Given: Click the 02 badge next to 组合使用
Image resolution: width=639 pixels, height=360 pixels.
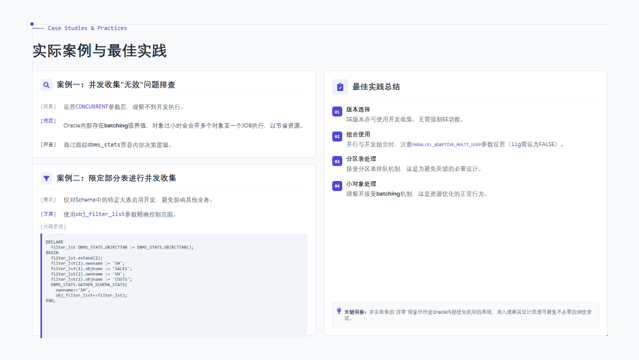Looking at the screenshot, I should 337,136.
